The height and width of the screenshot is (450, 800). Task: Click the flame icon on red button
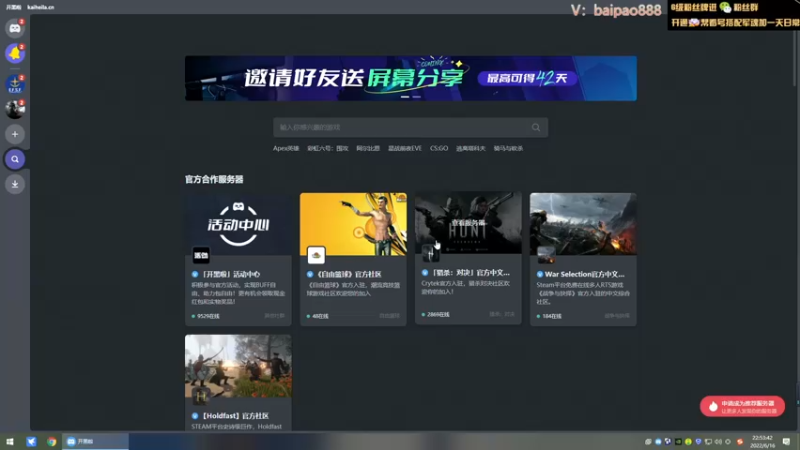tap(713, 407)
